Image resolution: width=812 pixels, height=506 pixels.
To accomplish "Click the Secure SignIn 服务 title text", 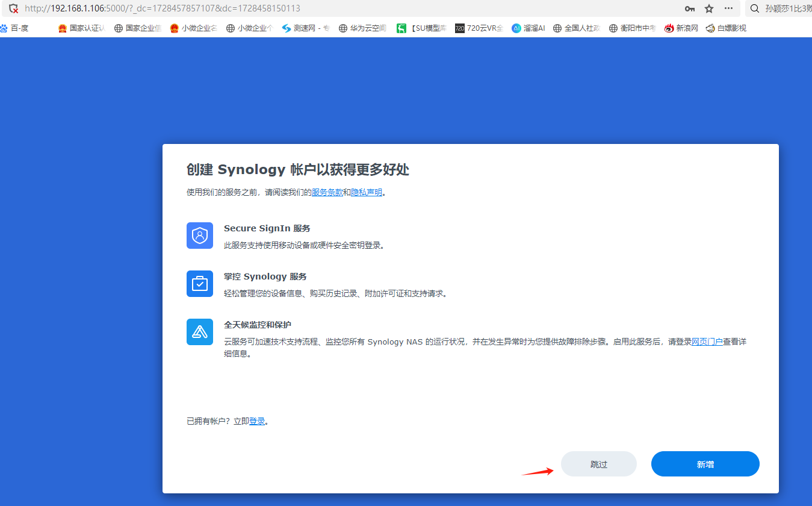I will [267, 228].
